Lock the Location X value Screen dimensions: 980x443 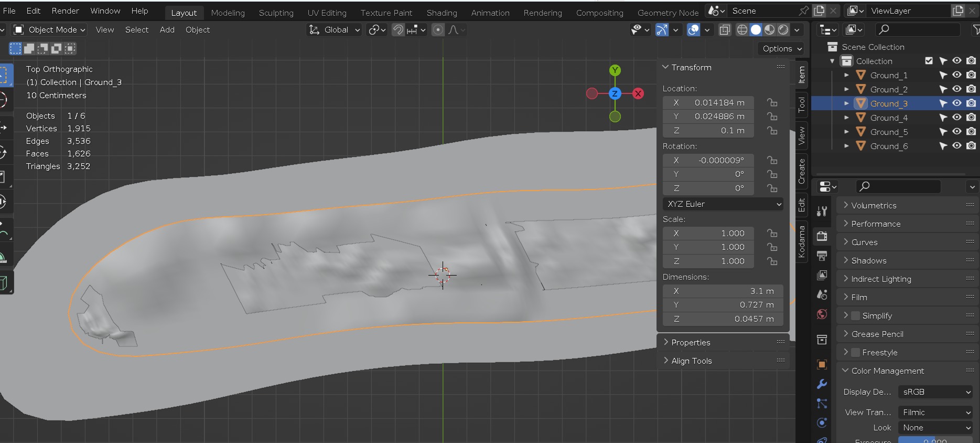(772, 102)
